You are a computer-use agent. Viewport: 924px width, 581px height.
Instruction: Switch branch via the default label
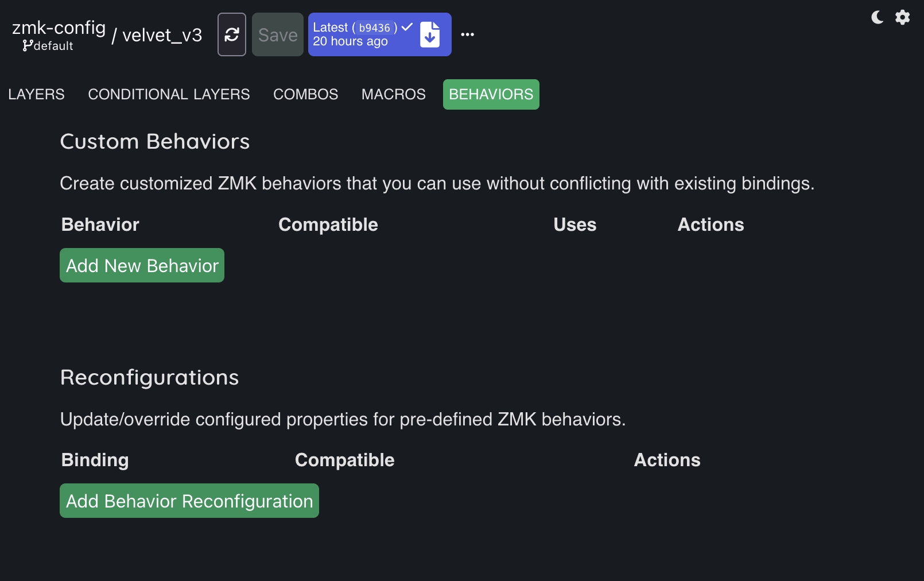pyautogui.click(x=53, y=46)
